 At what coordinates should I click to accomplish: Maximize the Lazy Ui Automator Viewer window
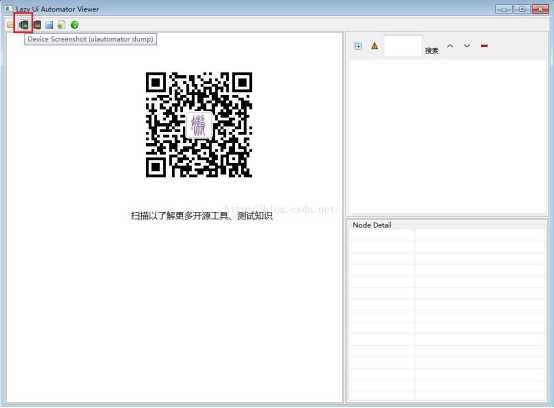tap(522, 9)
